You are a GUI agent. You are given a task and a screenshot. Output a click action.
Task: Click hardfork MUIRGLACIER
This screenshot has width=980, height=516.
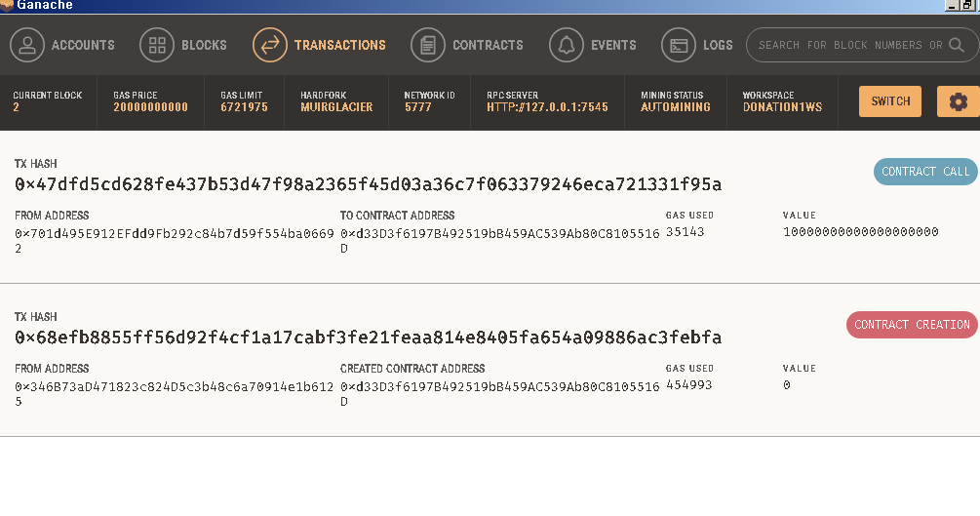point(336,107)
